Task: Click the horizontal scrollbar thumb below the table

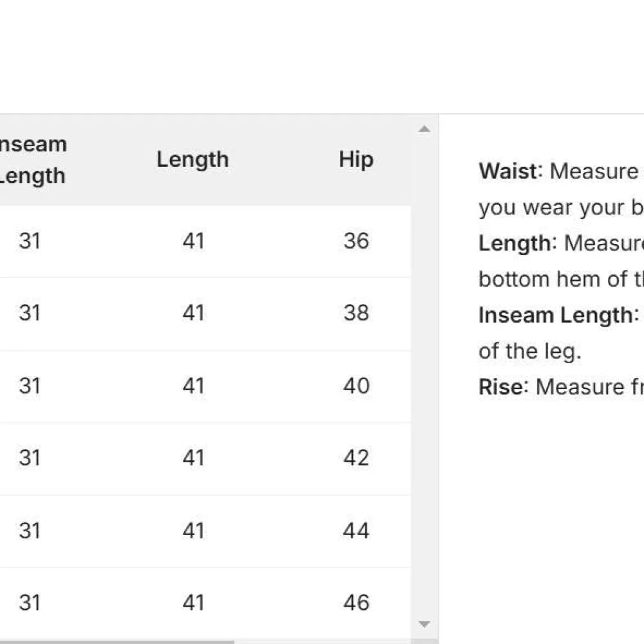Action: [x=116, y=641]
